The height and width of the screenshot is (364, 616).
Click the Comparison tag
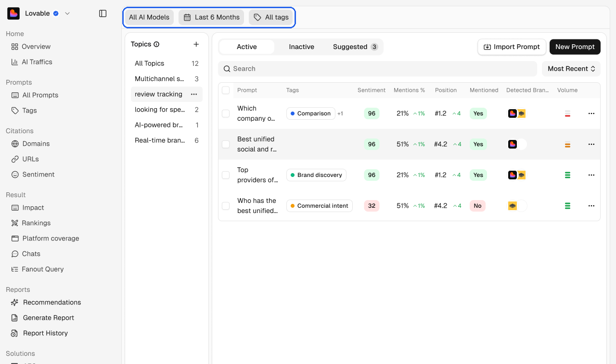tap(311, 113)
